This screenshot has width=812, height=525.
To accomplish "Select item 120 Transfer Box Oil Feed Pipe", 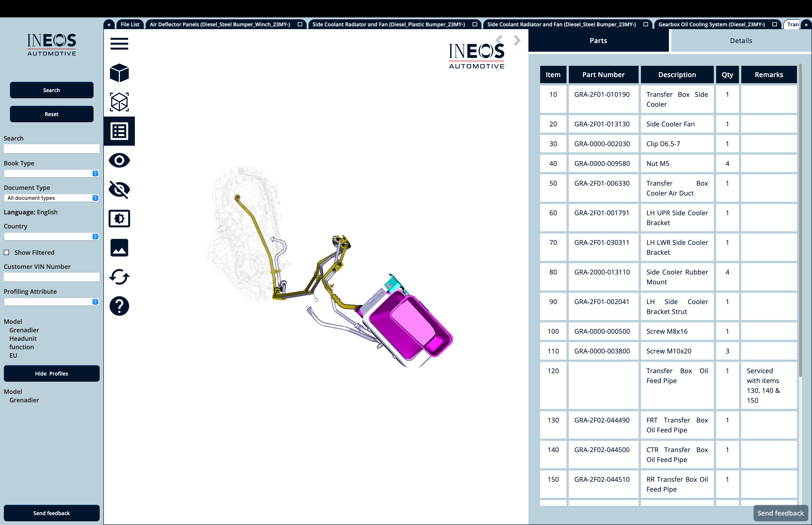I will pos(668,386).
